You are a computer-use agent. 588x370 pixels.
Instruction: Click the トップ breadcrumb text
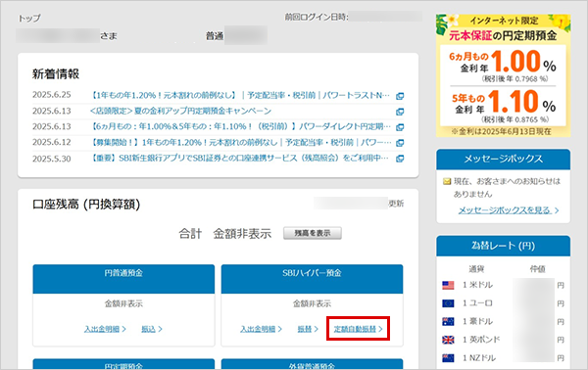[29, 18]
